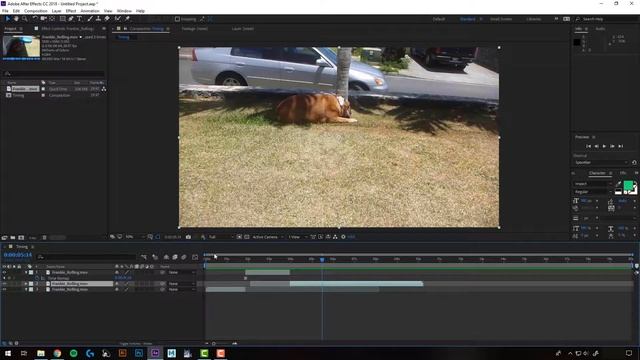Image resolution: width=640 pixels, height=360 pixels.
Task: Select the Zoom magnifier tool
Action: coord(24,19)
